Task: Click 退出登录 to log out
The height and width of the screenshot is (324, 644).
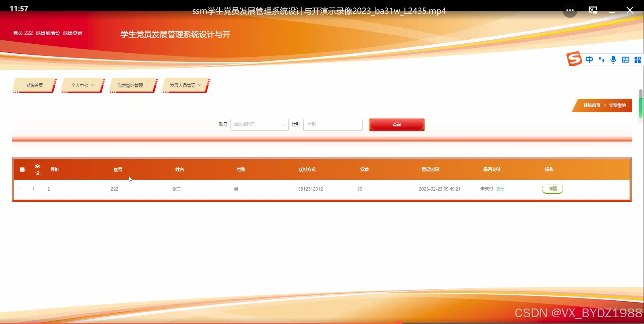Action: (72, 33)
